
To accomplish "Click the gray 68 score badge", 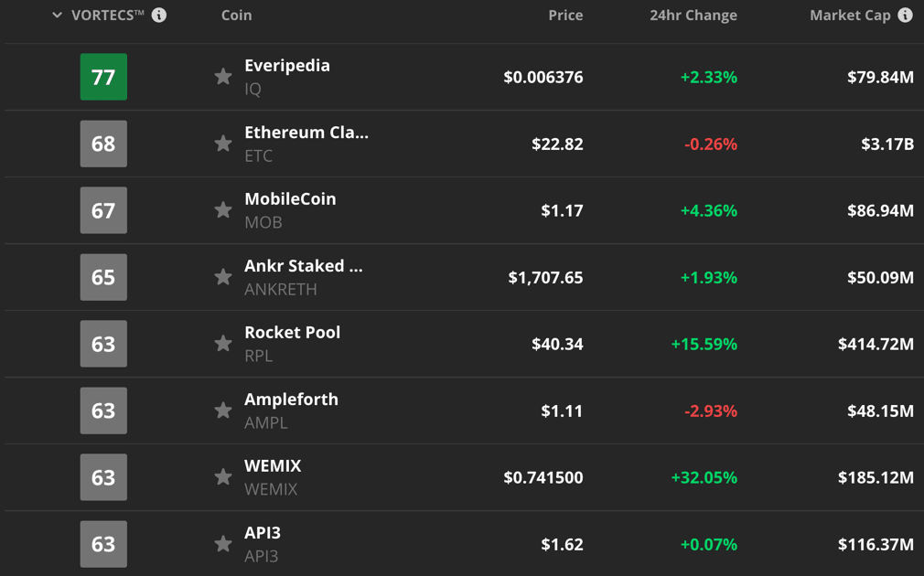I will tap(103, 144).
